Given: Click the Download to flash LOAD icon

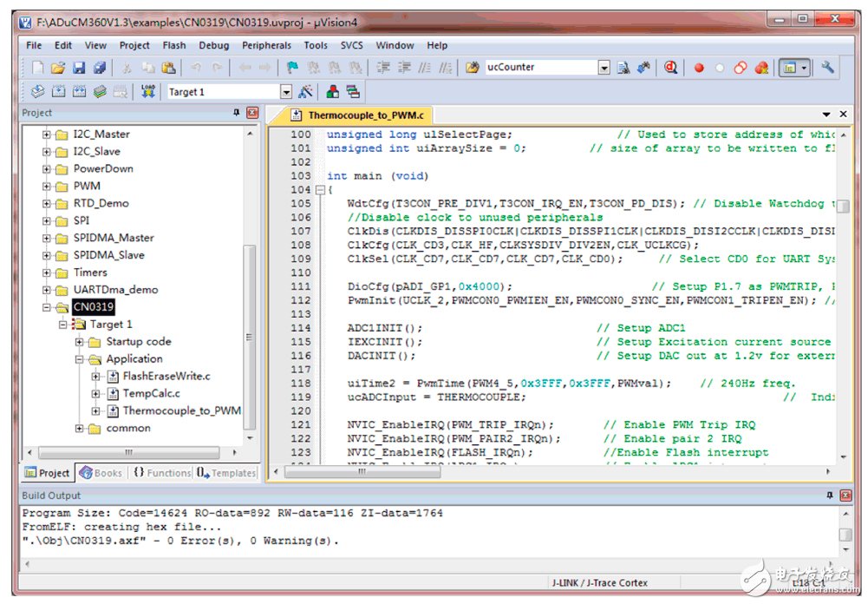Looking at the screenshot, I should coord(147,91).
